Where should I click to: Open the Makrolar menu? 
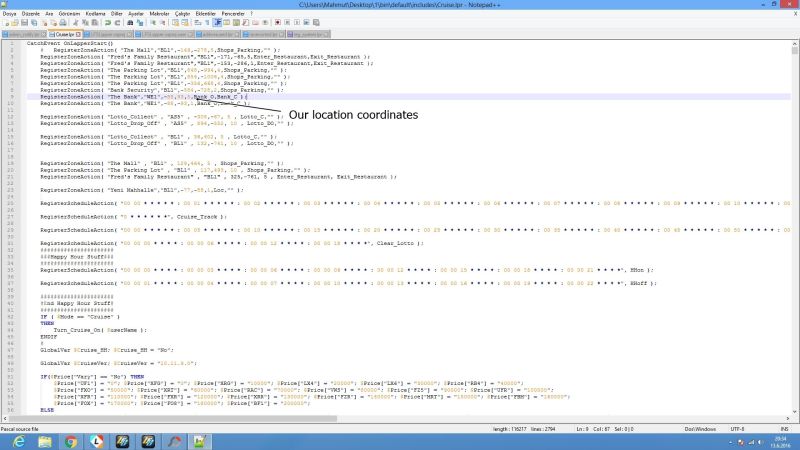(159, 14)
